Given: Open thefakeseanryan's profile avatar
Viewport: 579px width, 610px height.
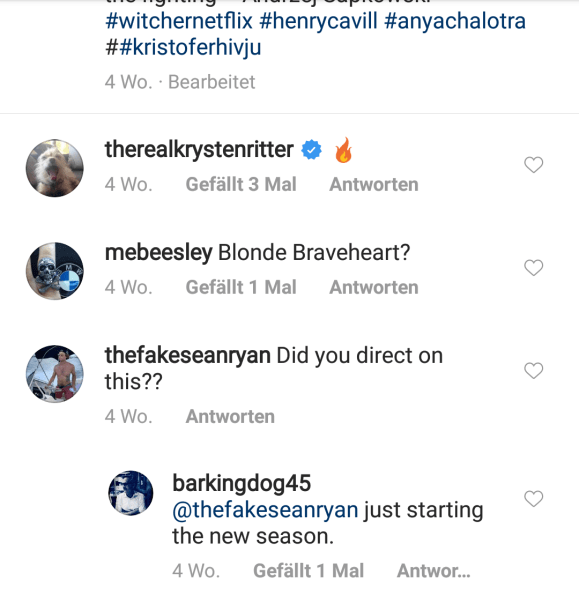Looking at the screenshot, I should (x=54, y=374).
